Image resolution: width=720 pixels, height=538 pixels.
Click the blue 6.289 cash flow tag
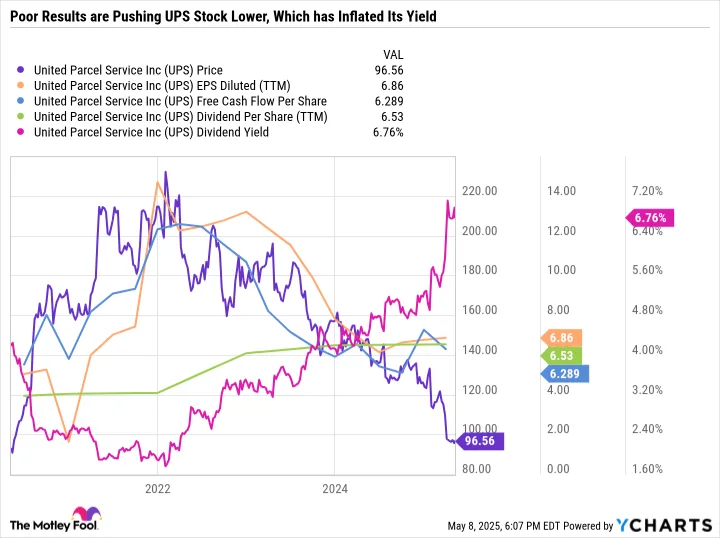564,374
